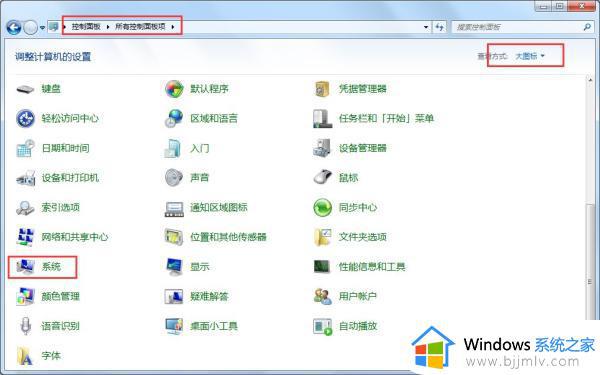Open the 颜色管理 color management icon
Viewport: 600px width, 375px height.
pos(25,297)
